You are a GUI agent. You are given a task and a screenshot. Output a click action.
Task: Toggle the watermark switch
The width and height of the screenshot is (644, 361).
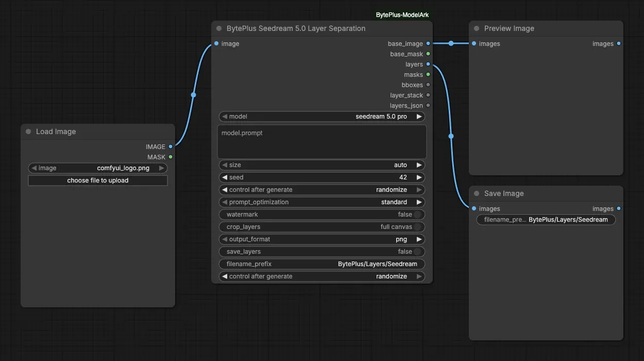click(418, 215)
